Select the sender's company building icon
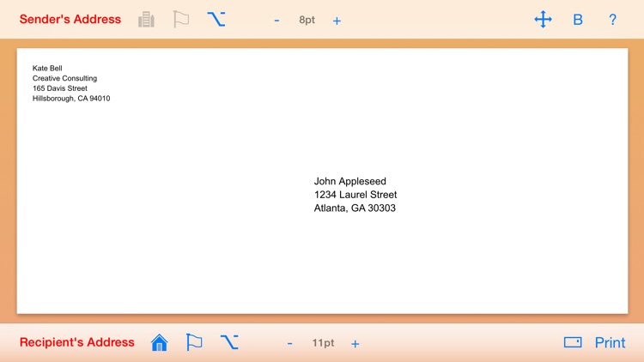 pos(146,19)
